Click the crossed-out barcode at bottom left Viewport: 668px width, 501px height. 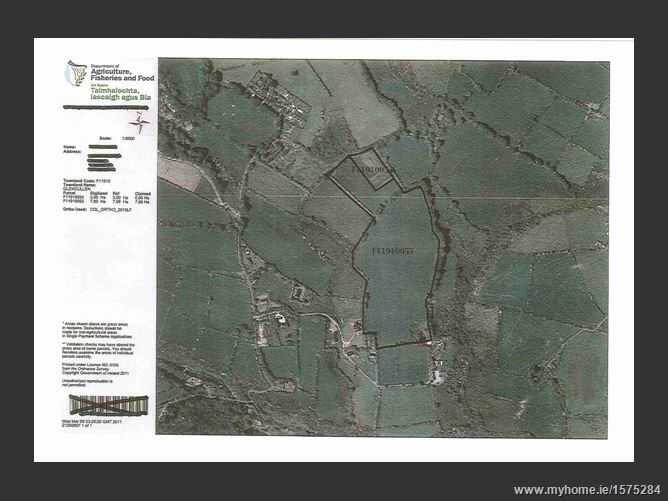(108, 405)
